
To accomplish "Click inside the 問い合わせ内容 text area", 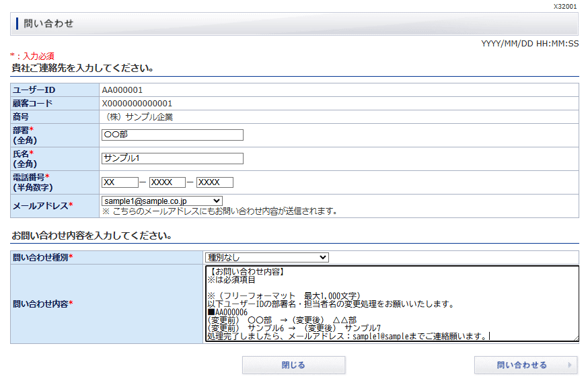I will (390, 303).
